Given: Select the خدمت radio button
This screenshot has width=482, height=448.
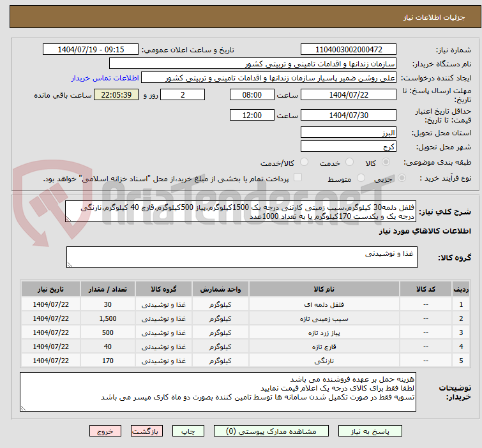Looking at the screenshot, I should (x=349, y=162).
